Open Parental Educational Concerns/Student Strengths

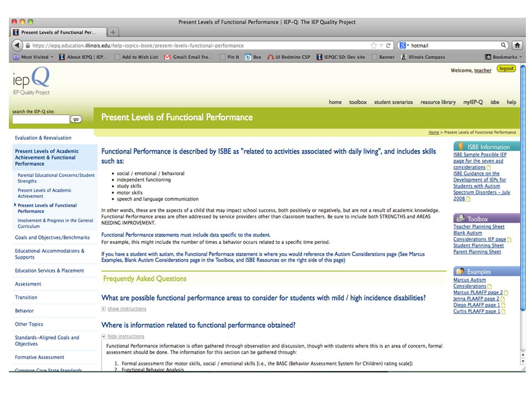tap(56, 178)
